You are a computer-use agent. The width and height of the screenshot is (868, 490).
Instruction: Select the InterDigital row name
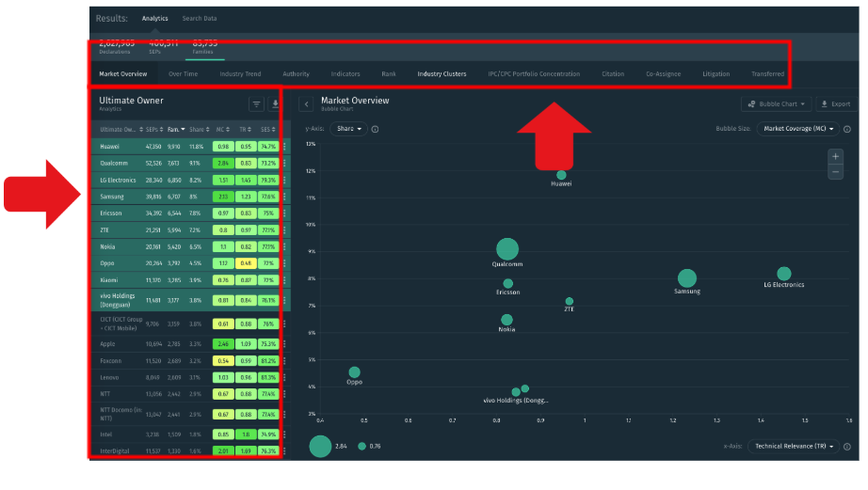[115, 451]
